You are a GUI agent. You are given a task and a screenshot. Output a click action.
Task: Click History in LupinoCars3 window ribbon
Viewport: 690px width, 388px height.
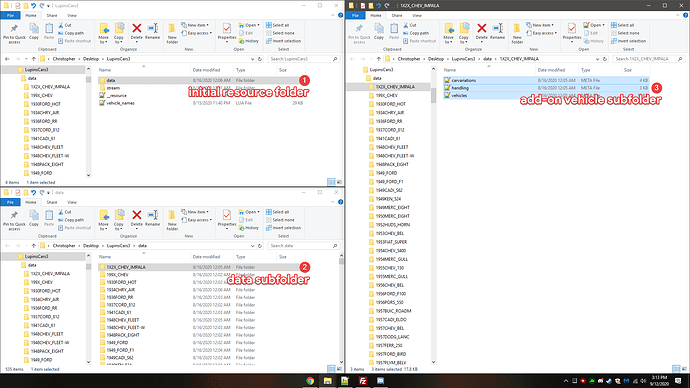(249, 41)
